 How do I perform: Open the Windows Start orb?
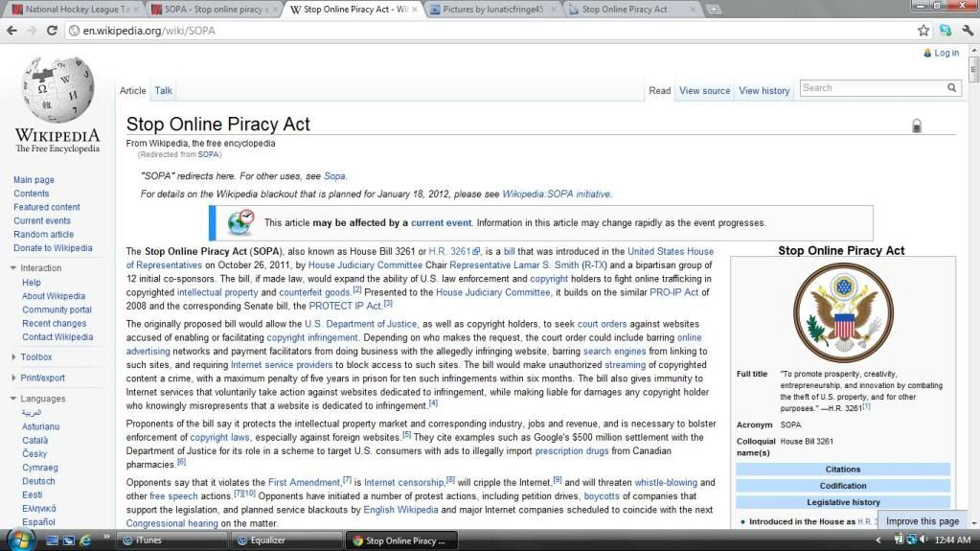tap(20, 540)
